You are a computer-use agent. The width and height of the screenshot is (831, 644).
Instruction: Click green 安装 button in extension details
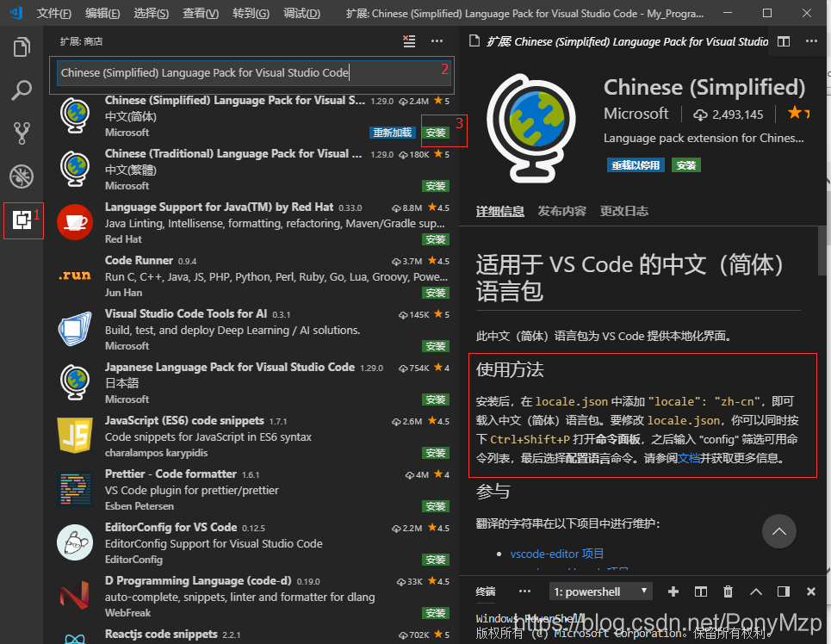686,165
